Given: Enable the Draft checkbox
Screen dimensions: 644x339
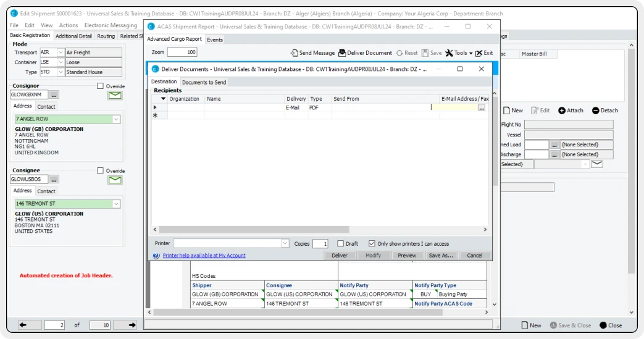Looking at the screenshot, I should 340,244.
